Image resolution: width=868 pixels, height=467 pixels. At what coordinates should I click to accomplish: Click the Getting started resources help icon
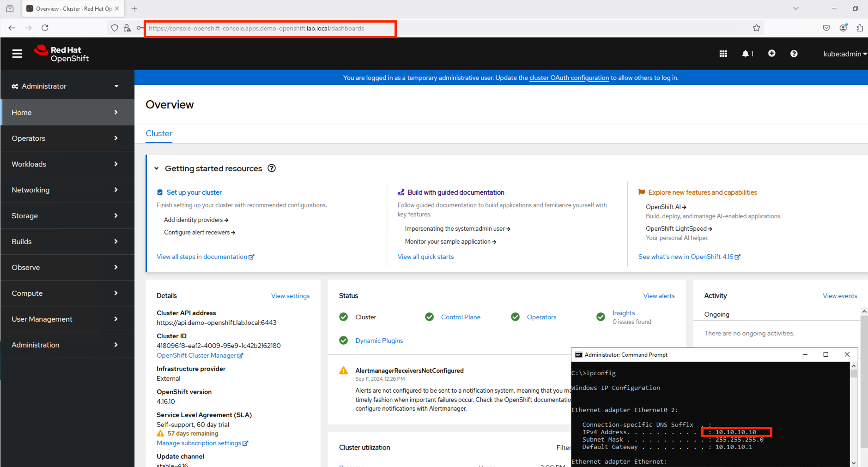pyautogui.click(x=272, y=168)
